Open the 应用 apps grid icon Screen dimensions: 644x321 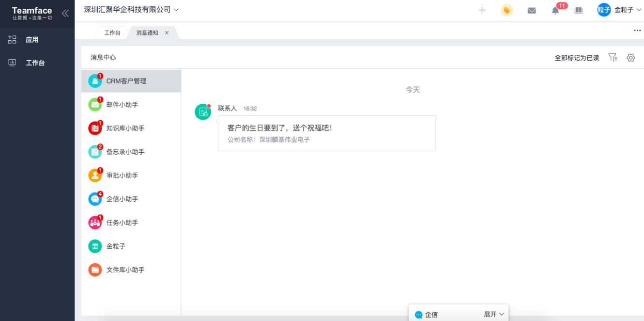(x=12, y=40)
